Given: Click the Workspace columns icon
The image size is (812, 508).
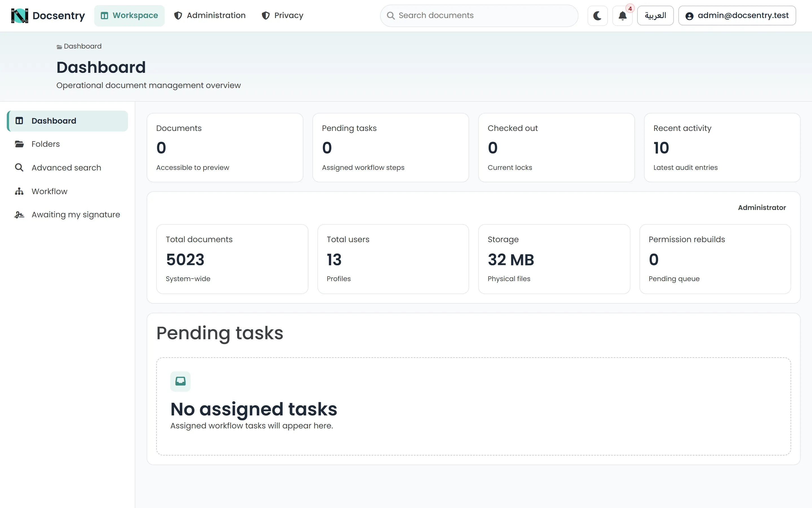Looking at the screenshot, I should tap(104, 16).
